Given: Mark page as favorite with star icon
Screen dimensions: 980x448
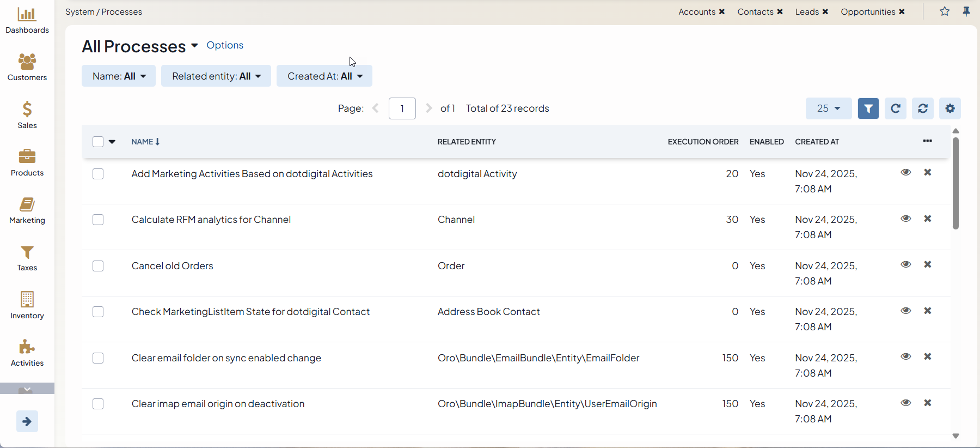Looking at the screenshot, I should tap(945, 11).
